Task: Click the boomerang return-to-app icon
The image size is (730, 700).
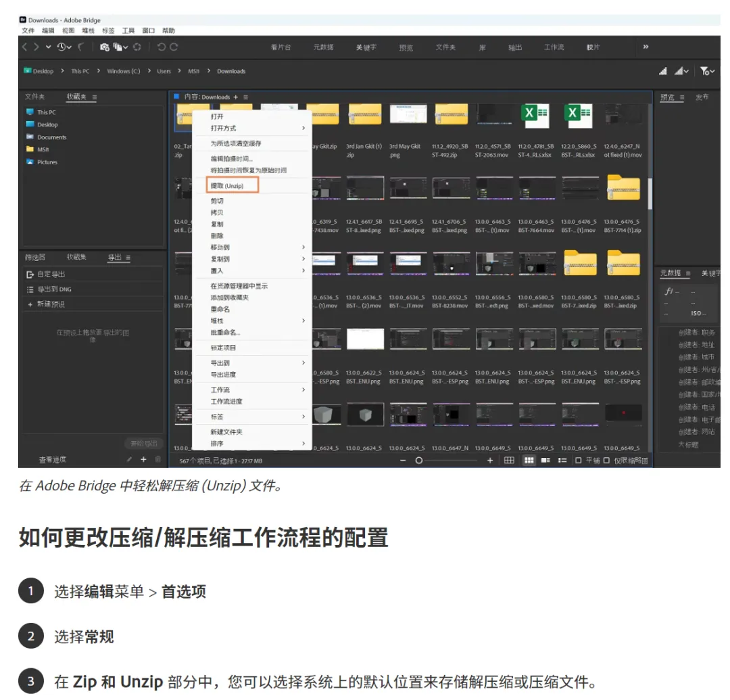Action: (81, 47)
